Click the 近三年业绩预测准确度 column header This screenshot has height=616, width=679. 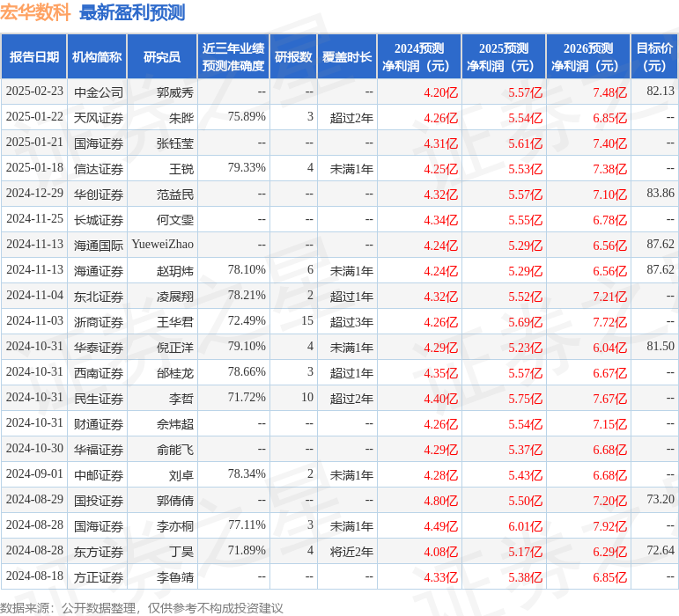[x=232, y=57]
